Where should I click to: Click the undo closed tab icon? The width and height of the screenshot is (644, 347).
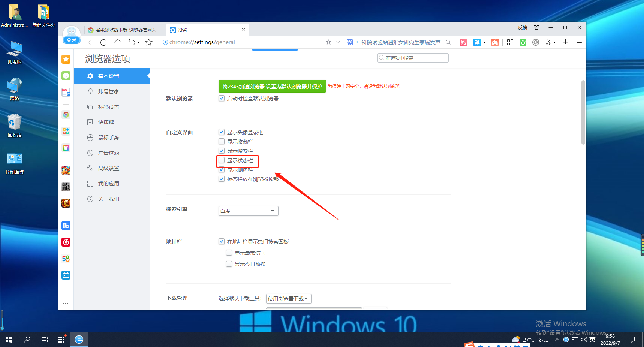[132, 42]
